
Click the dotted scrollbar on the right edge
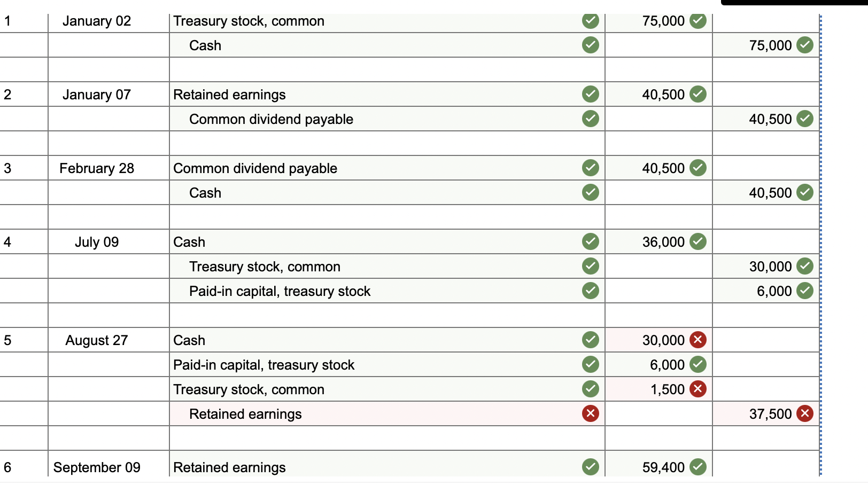820,240
